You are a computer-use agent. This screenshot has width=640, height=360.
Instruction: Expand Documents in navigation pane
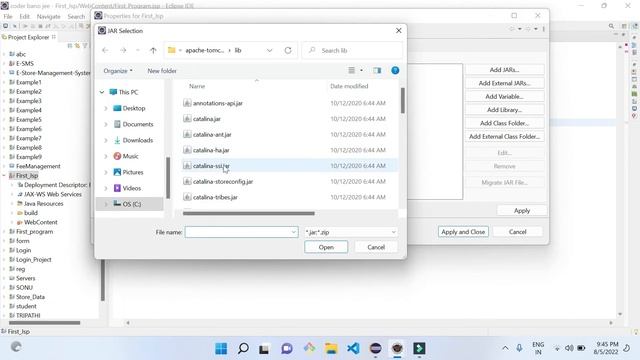[106, 124]
